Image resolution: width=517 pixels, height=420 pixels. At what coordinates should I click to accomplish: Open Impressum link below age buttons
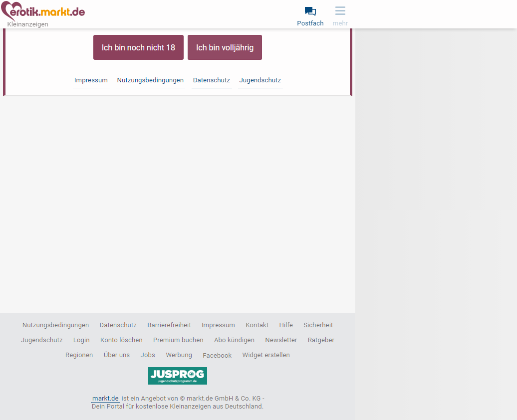tap(91, 80)
